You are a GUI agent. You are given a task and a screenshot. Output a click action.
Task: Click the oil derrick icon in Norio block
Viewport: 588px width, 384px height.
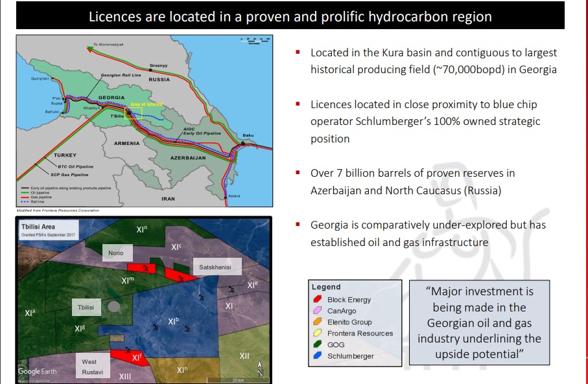pyautogui.click(x=145, y=268)
